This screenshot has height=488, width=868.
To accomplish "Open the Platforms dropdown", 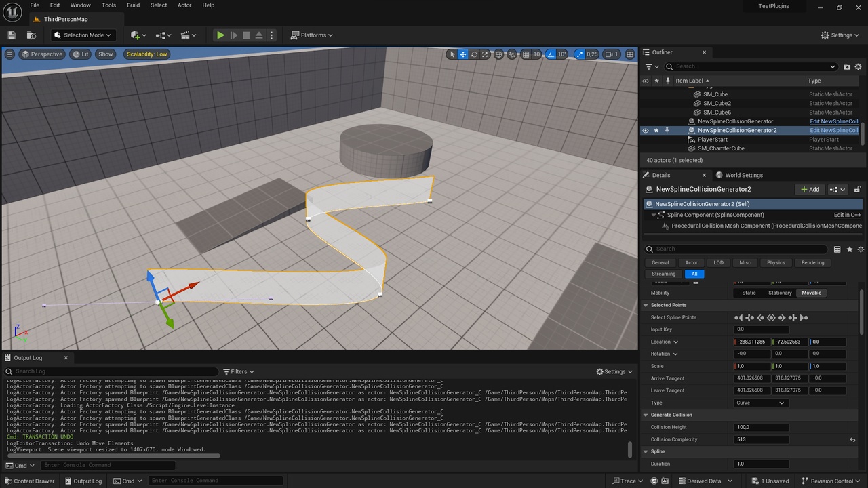I will point(312,35).
